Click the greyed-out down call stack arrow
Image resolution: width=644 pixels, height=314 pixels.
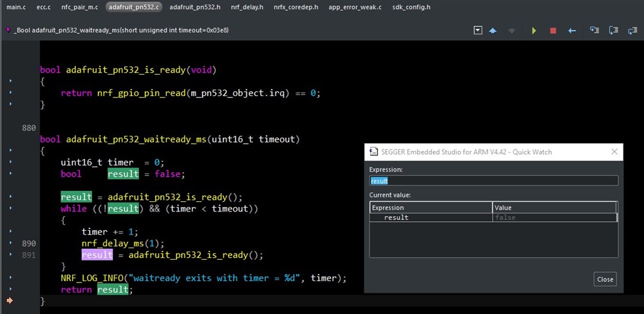coord(512,31)
